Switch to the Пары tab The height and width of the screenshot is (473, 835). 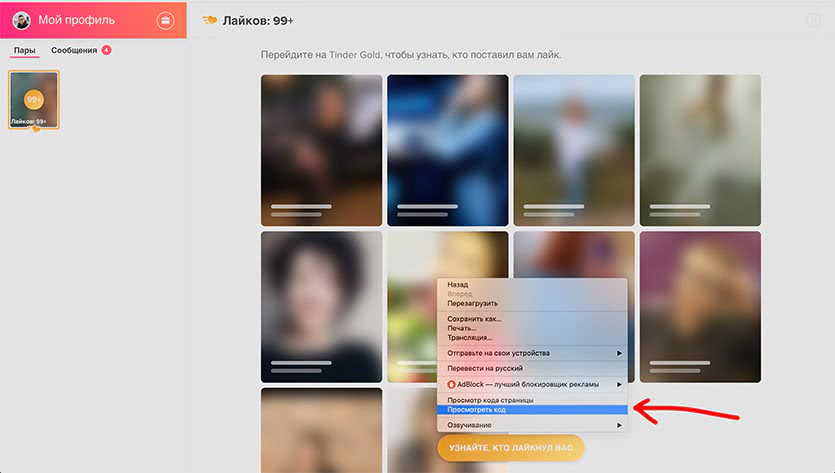coord(25,50)
